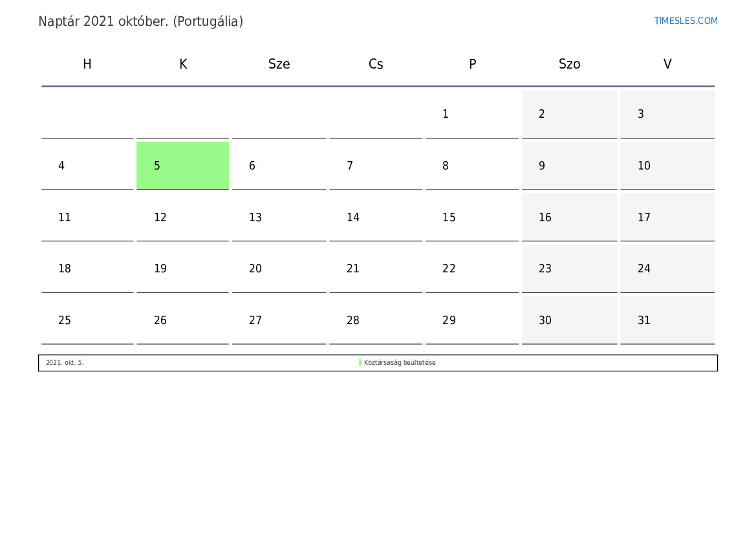Pick day 20 in the Wednesday column
This screenshot has width=756, height=535.
coord(279,268)
